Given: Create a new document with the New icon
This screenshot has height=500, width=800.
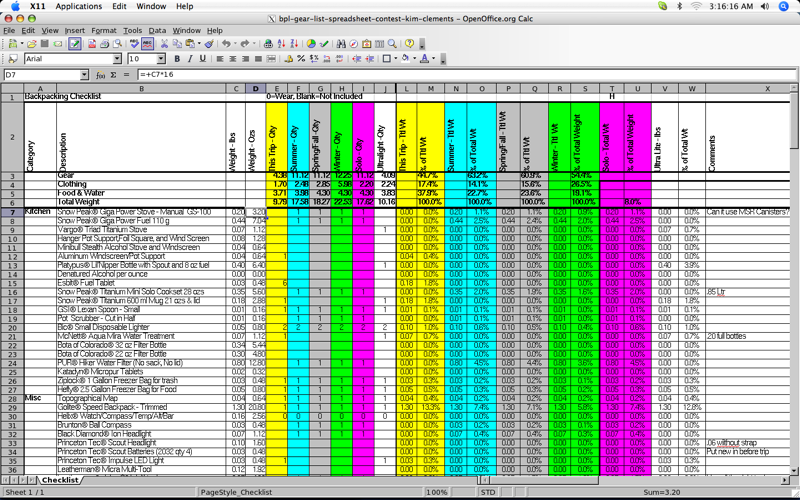Looking at the screenshot, I should (x=12, y=44).
